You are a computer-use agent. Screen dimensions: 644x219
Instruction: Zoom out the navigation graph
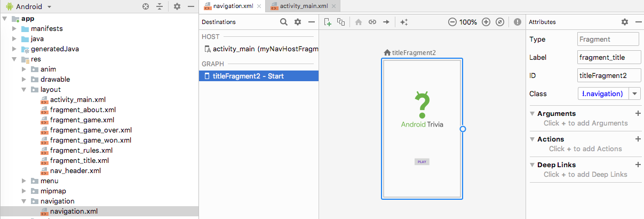(452, 22)
